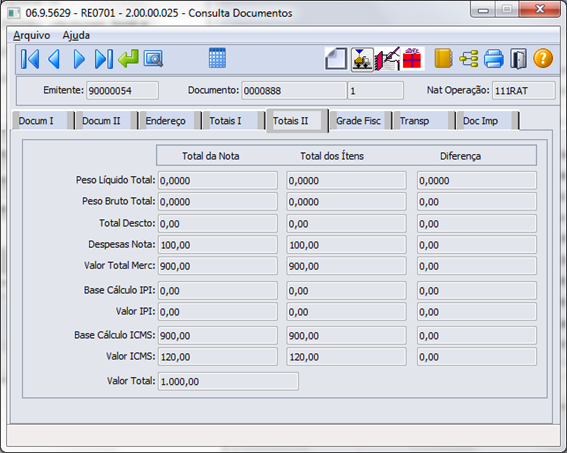Screen dimensions: 567x453
Task: Open the orange help question icon
Action: (543, 59)
